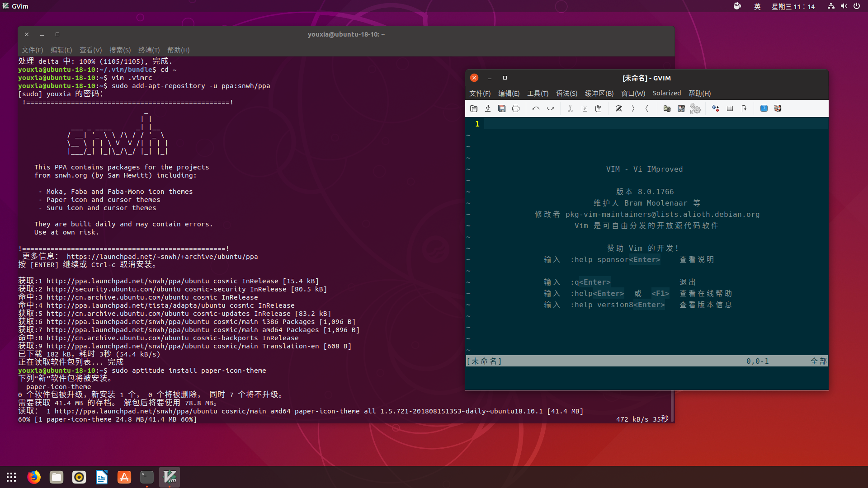Click the GVim icon in the dock
This screenshot has width=868, height=488.
click(170, 477)
